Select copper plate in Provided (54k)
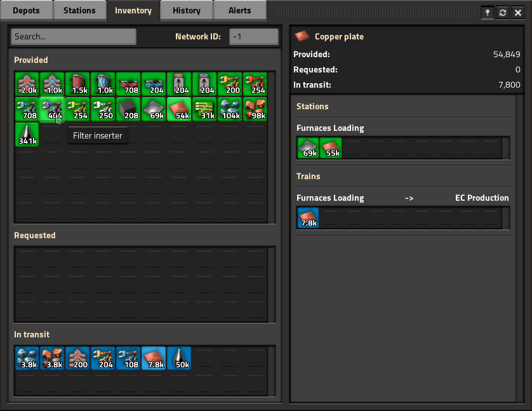Viewport: 532px width, 411px height. click(180, 109)
